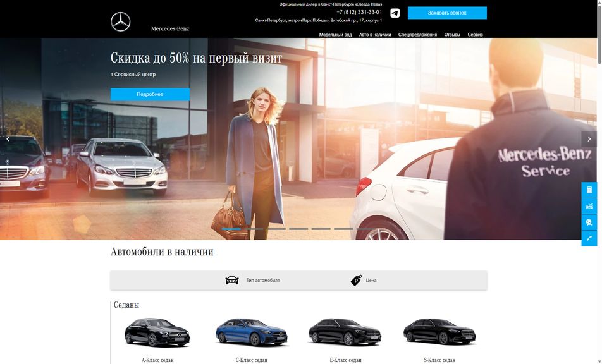Open E-Класс седан link
Viewport: 602px width, 364px height.
click(x=345, y=360)
